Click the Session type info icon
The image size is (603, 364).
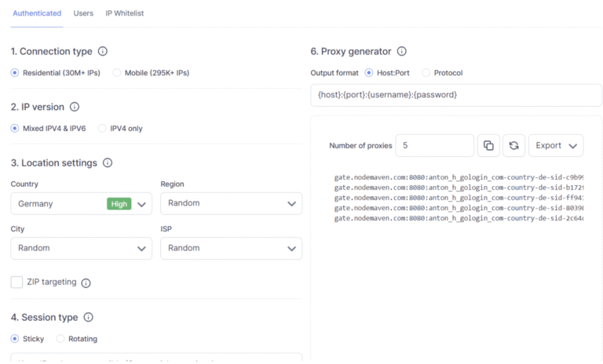point(89,318)
